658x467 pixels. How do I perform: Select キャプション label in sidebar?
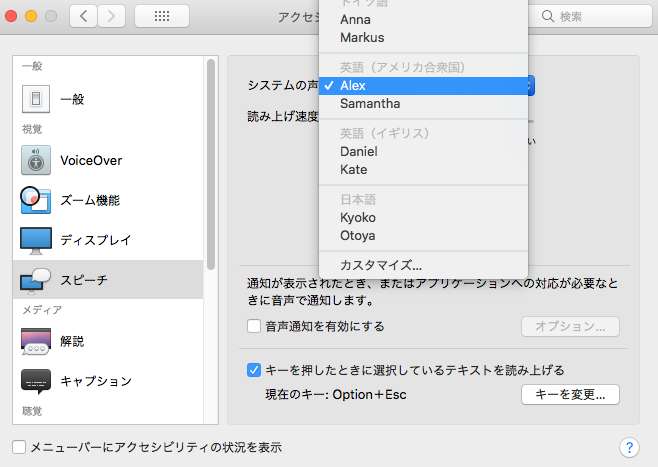click(x=96, y=381)
